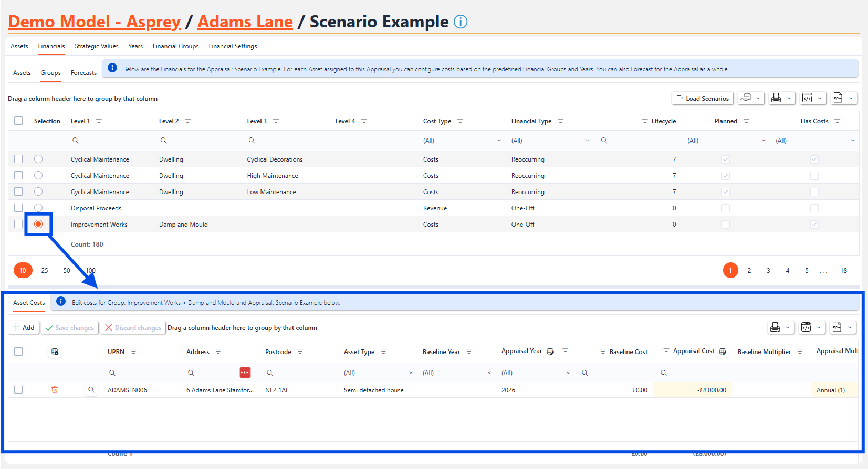The height and width of the screenshot is (469, 868).
Task: Expand the Cost Type filter dropdown
Action: coord(499,141)
